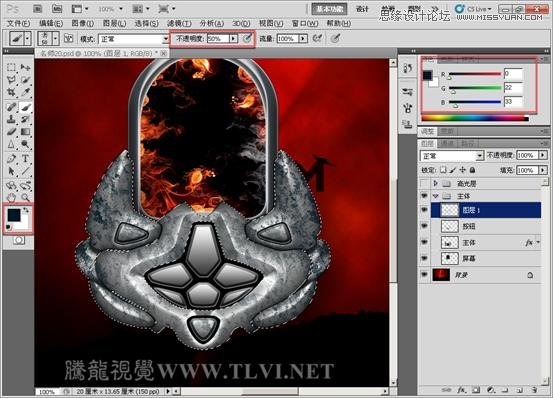
Task: Select the Dodge tool
Action: 25,144
